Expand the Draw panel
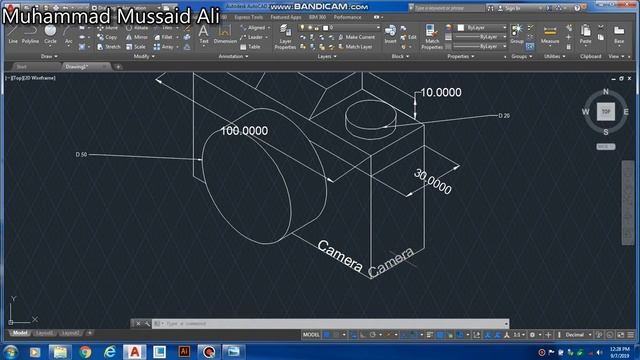640x360 pixels. pos(49,56)
